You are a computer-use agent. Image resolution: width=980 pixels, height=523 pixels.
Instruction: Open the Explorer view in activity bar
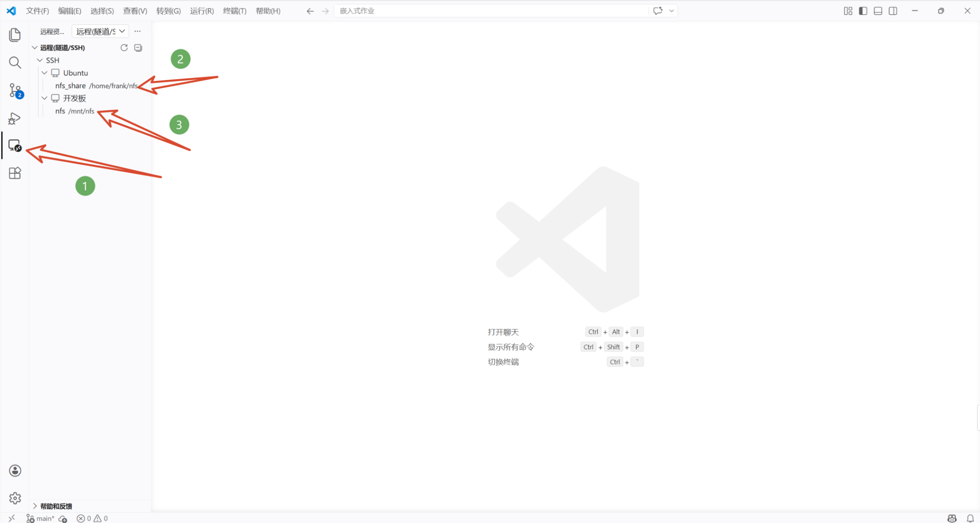point(15,35)
